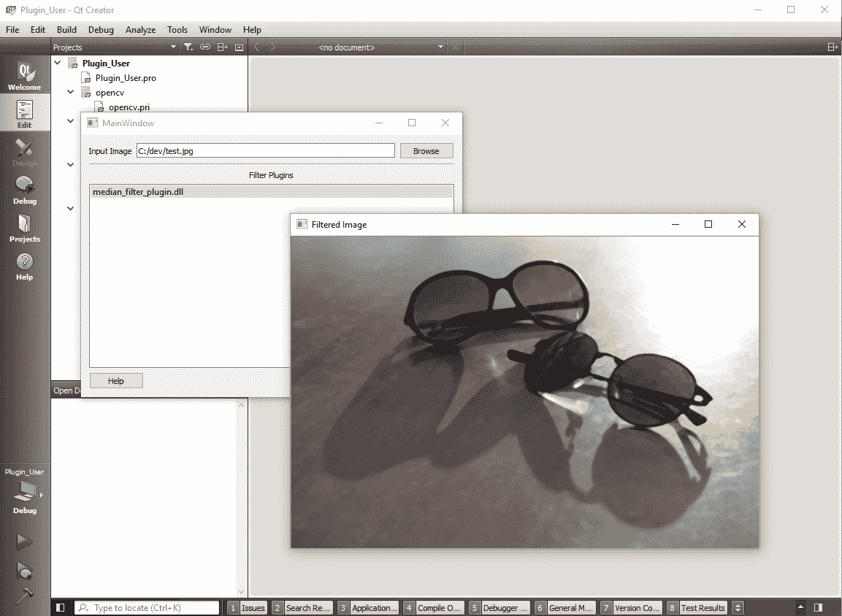Open the Projects view dropdown
842x616 pixels.
[x=173, y=47]
